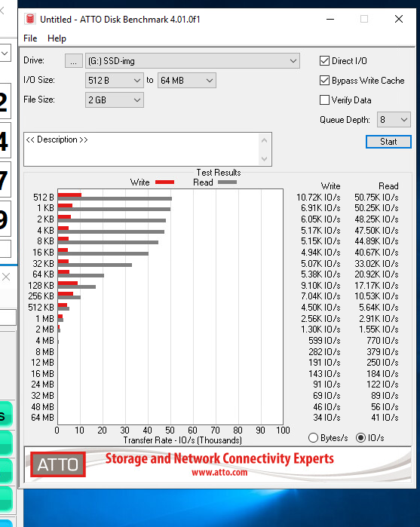
Task: Minimize the ATTO Disk Benchmark window
Action: click(330, 19)
